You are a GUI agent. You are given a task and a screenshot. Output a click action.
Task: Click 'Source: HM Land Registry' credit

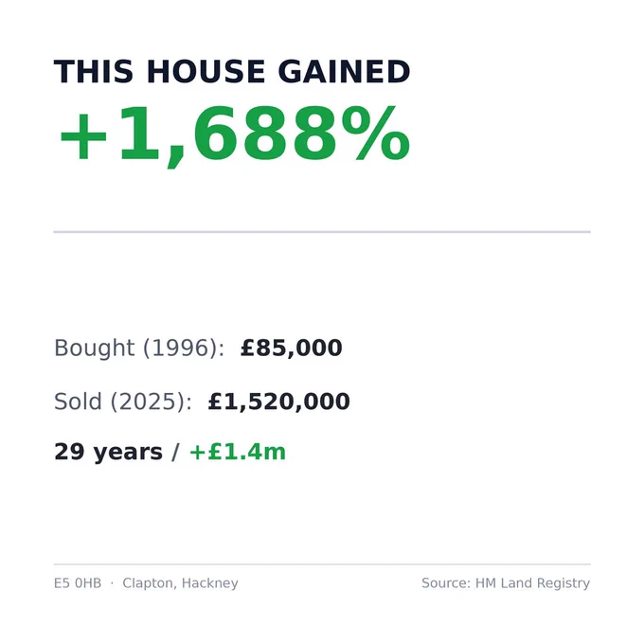(506, 583)
